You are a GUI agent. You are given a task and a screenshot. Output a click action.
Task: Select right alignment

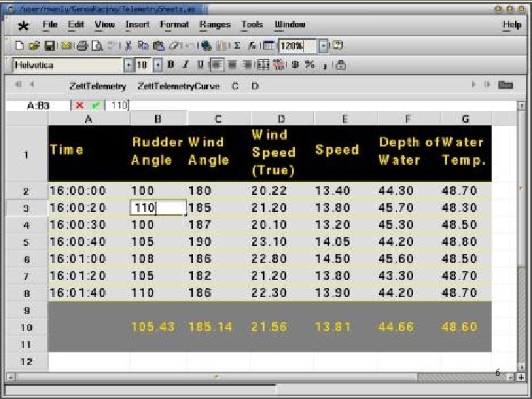(x=247, y=64)
